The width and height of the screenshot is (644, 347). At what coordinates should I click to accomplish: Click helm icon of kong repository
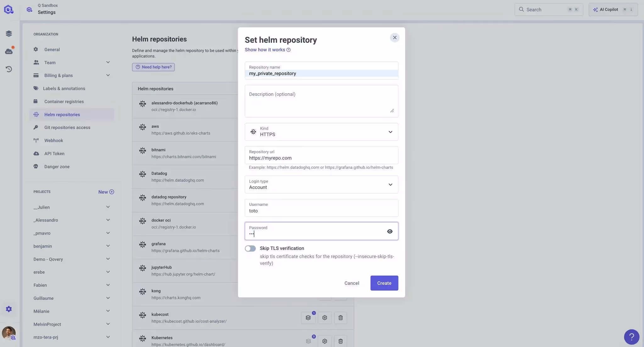[x=142, y=292]
